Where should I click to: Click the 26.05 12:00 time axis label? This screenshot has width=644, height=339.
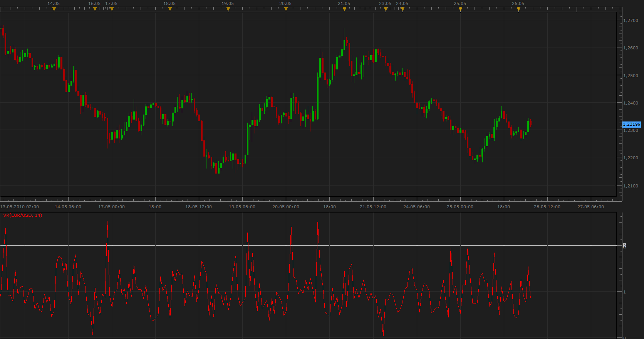pos(547,207)
